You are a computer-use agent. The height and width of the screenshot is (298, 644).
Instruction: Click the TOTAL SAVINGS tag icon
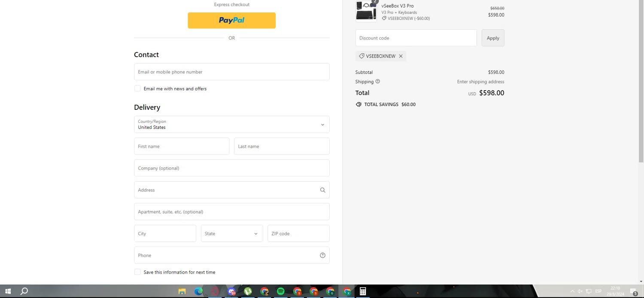point(358,104)
